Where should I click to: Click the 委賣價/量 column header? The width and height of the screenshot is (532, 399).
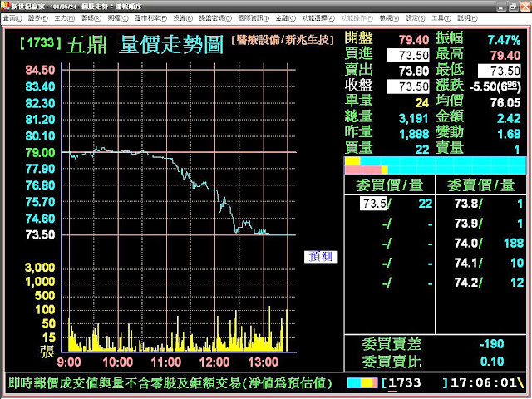[x=480, y=185]
